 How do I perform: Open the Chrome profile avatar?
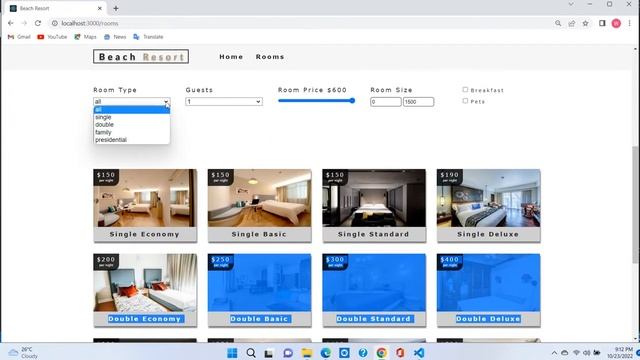point(616,23)
